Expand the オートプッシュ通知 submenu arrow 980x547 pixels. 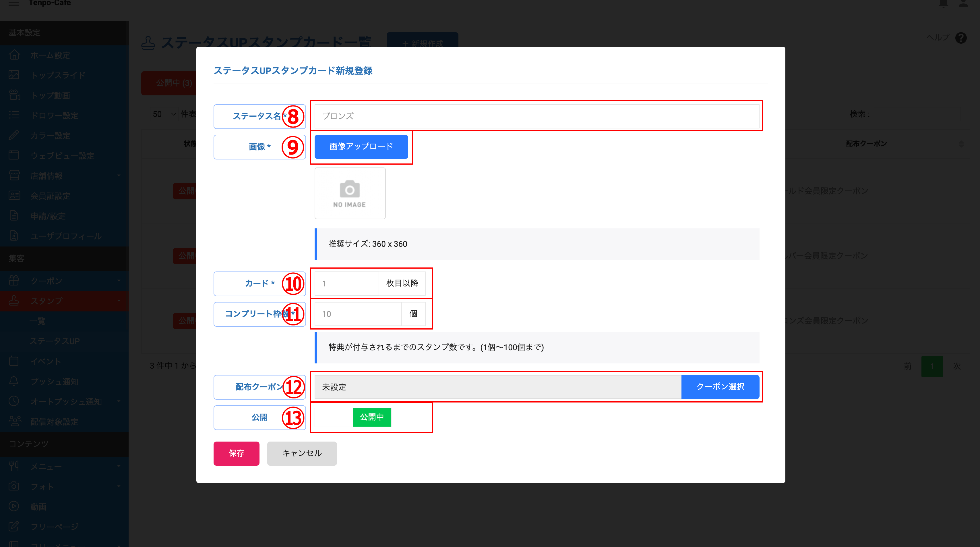[119, 401]
